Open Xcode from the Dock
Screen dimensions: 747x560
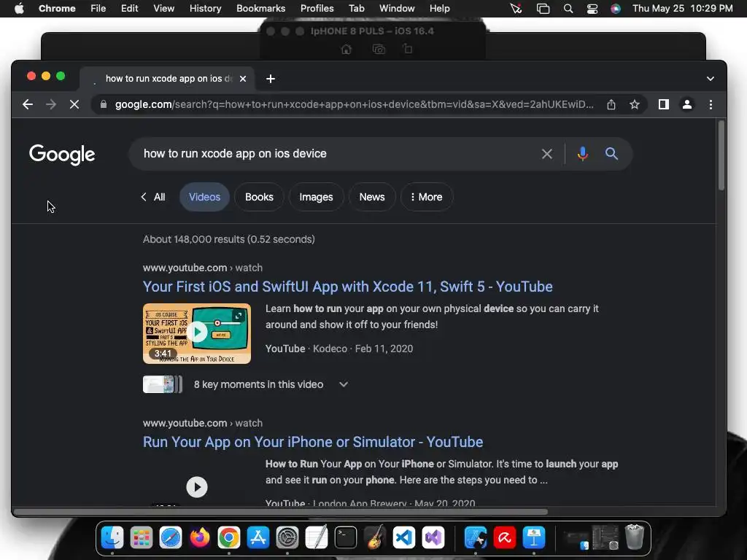coord(476,538)
